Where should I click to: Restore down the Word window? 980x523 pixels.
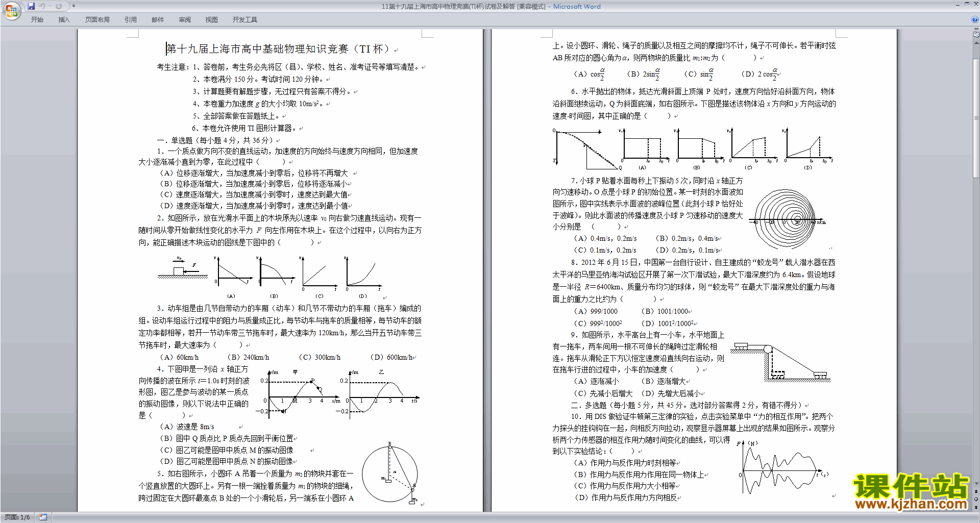click(x=967, y=4)
